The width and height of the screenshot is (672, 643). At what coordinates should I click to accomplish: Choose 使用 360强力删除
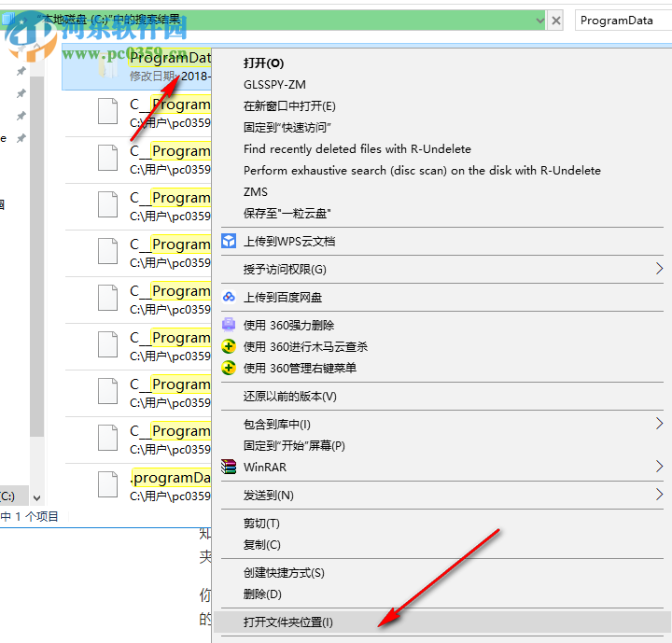pos(288,325)
